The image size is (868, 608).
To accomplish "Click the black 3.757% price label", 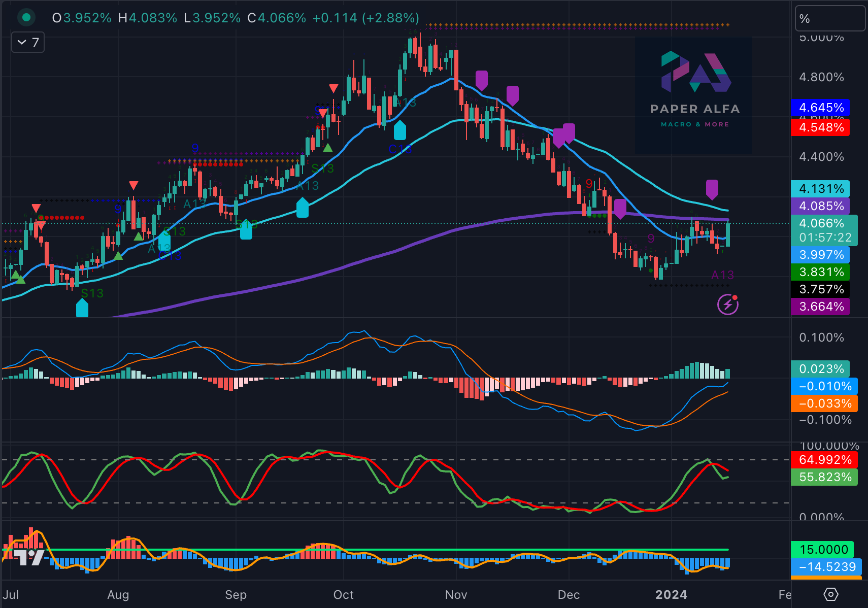I will [x=820, y=289].
